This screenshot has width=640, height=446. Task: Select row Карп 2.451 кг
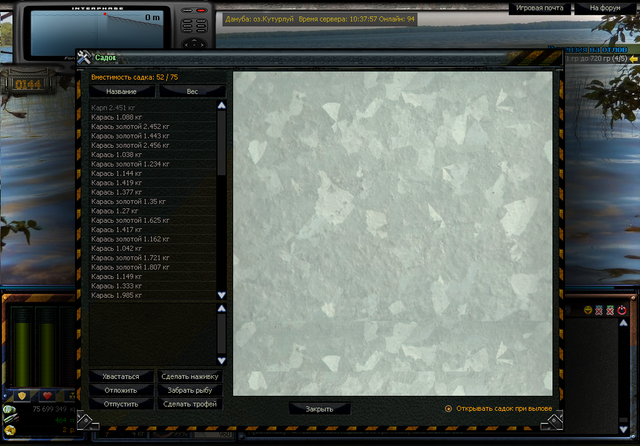pos(153,108)
